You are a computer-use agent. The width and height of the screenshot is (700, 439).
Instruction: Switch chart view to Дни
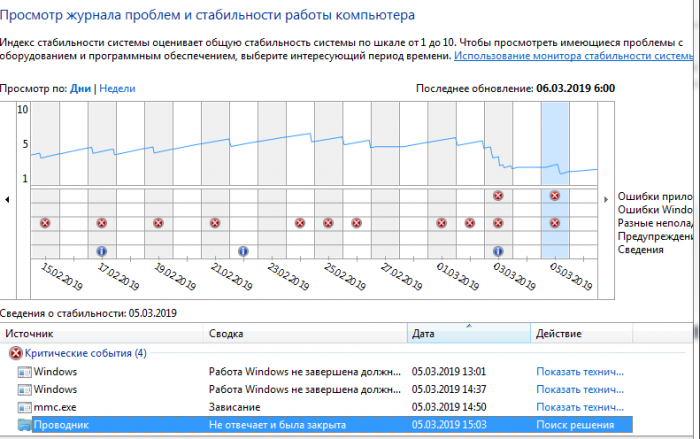(x=80, y=89)
